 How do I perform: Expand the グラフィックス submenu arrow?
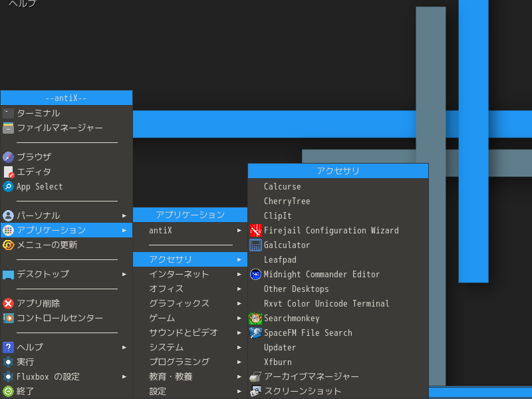[x=239, y=304]
